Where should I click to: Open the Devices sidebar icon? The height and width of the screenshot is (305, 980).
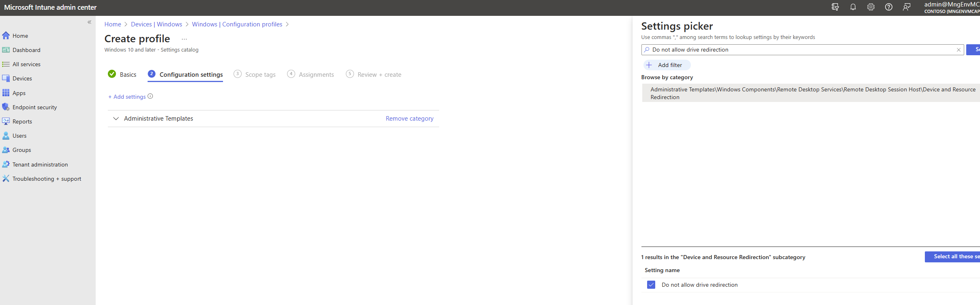point(6,78)
